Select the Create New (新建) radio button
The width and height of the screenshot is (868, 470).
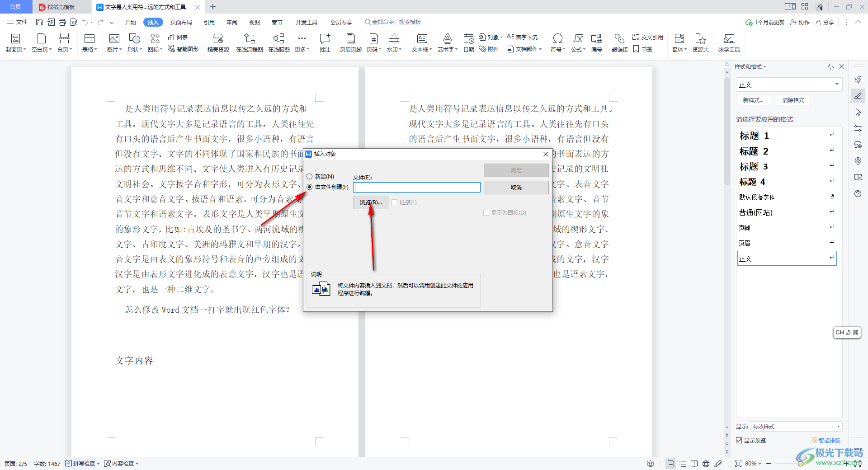tap(310, 176)
